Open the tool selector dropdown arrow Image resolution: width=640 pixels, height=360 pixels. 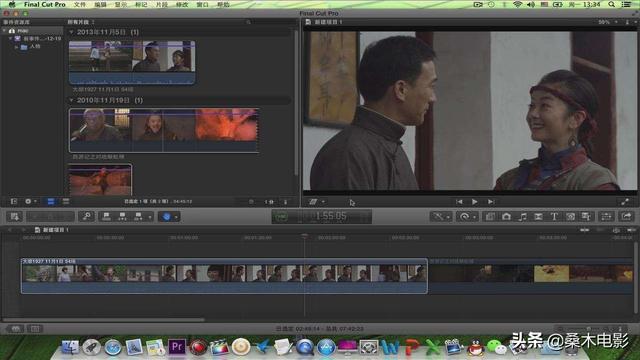pos(176,217)
